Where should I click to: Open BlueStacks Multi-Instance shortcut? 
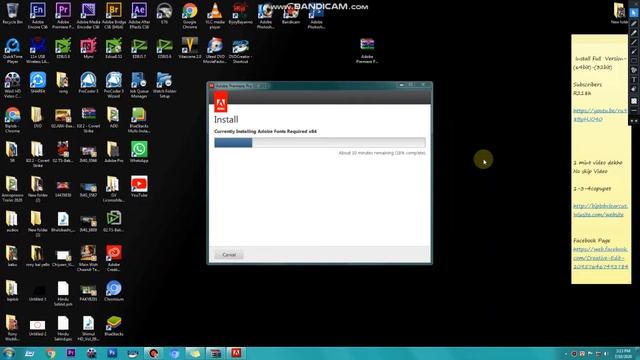pyautogui.click(x=139, y=120)
